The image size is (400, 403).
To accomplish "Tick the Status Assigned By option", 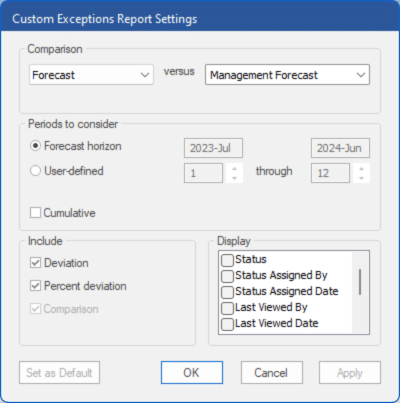I will point(227,276).
